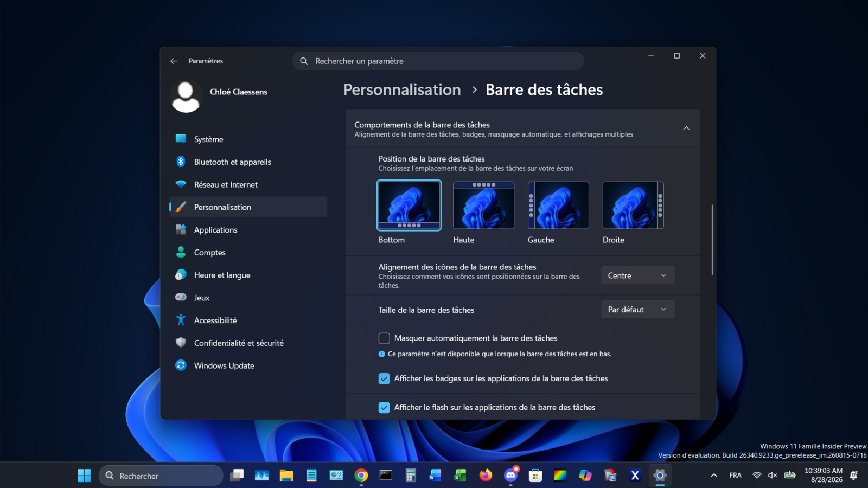Launch Word from the taskbar

pyautogui.click(x=436, y=476)
